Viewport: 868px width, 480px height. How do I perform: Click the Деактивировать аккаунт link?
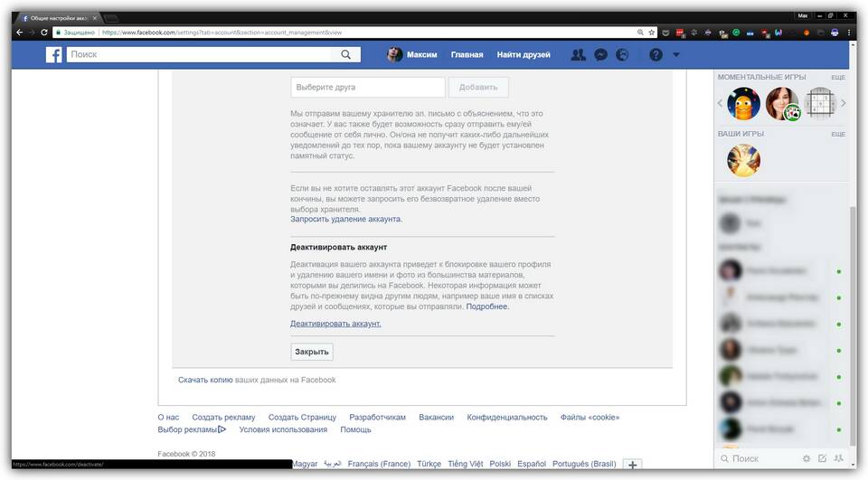pos(335,324)
